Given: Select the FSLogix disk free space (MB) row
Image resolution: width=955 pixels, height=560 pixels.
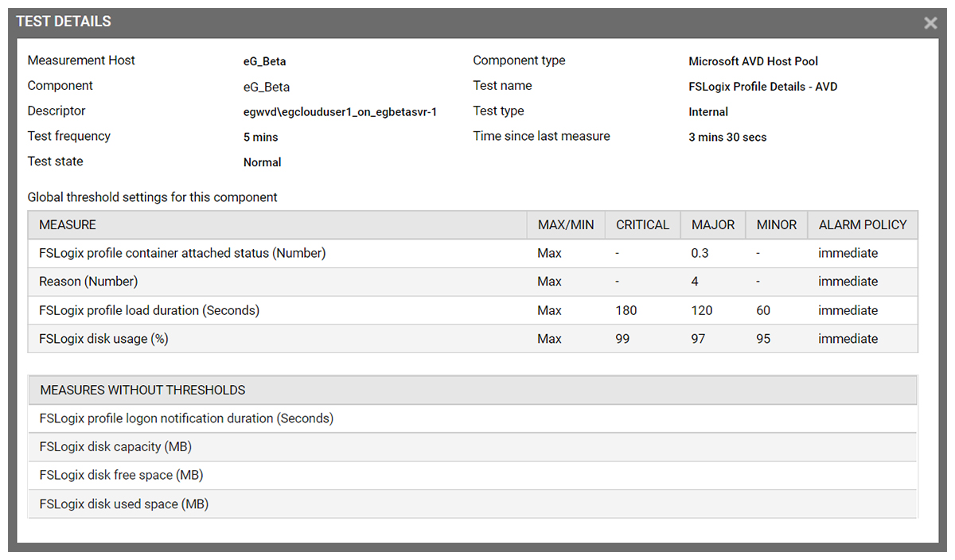Looking at the screenshot, I should 473,476.
